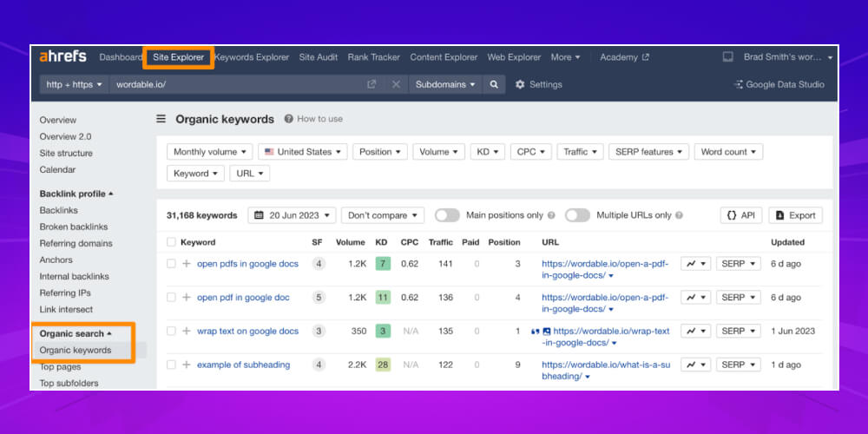Click help icon next to Multiple URLs only

tap(679, 215)
